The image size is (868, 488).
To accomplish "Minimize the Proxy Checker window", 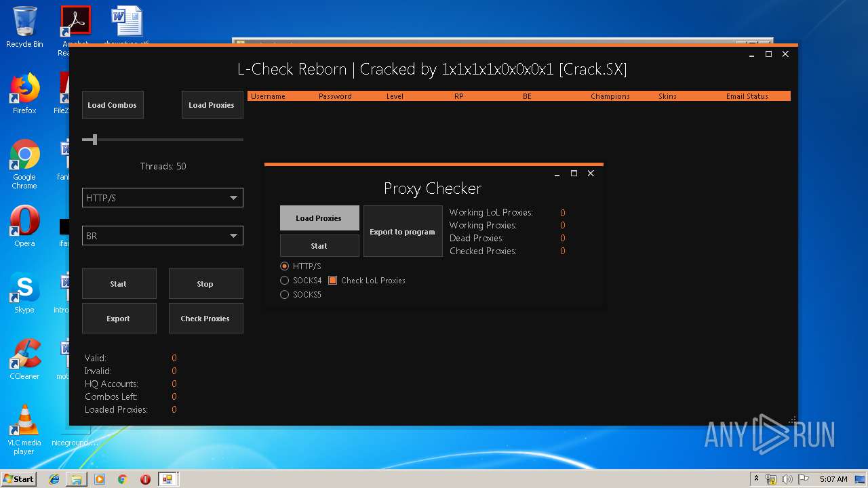I will 557,174.
